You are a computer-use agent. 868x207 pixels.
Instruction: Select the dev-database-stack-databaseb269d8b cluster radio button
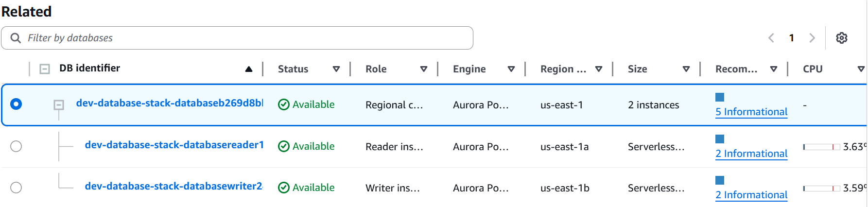(x=16, y=104)
